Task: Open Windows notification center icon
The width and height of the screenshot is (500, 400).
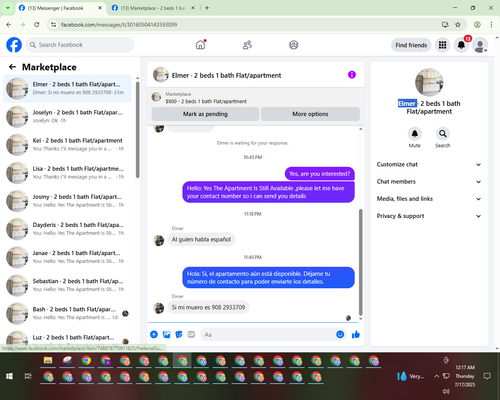Action: [487, 376]
